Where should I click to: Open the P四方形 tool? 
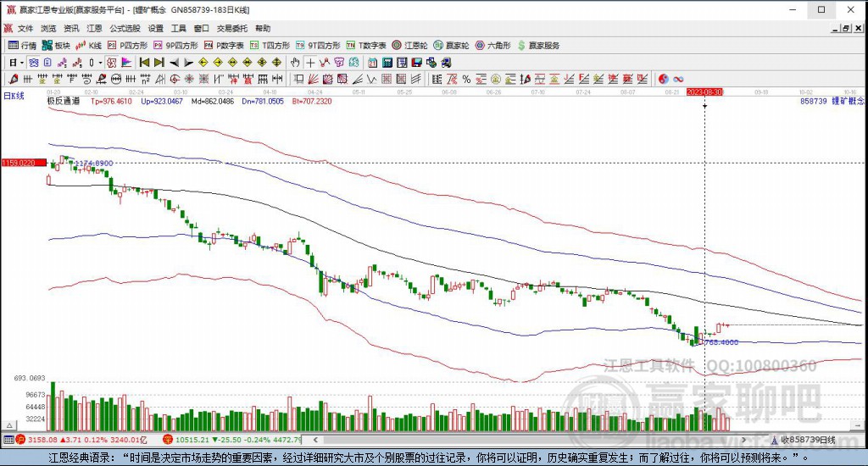tap(127, 46)
